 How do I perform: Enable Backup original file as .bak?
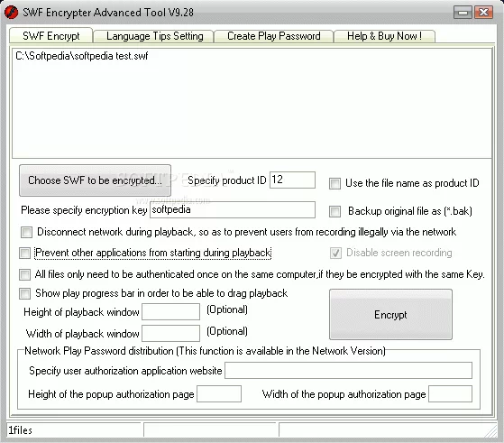[334, 211]
